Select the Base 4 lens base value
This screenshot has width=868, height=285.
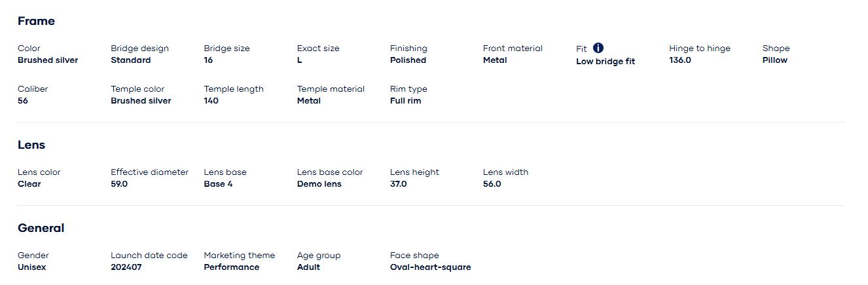point(218,184)
